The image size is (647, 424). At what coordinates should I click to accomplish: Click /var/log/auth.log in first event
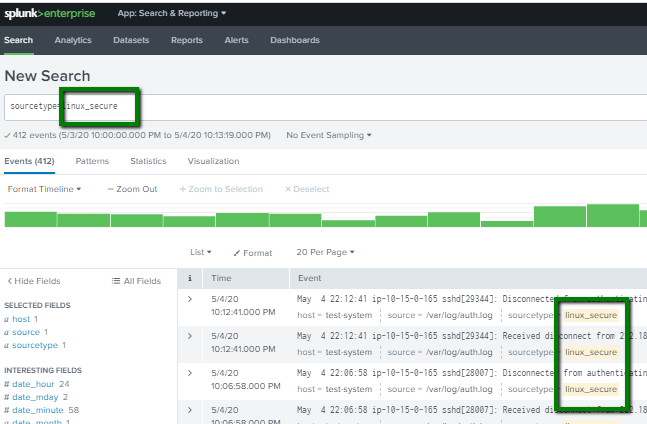459,315
